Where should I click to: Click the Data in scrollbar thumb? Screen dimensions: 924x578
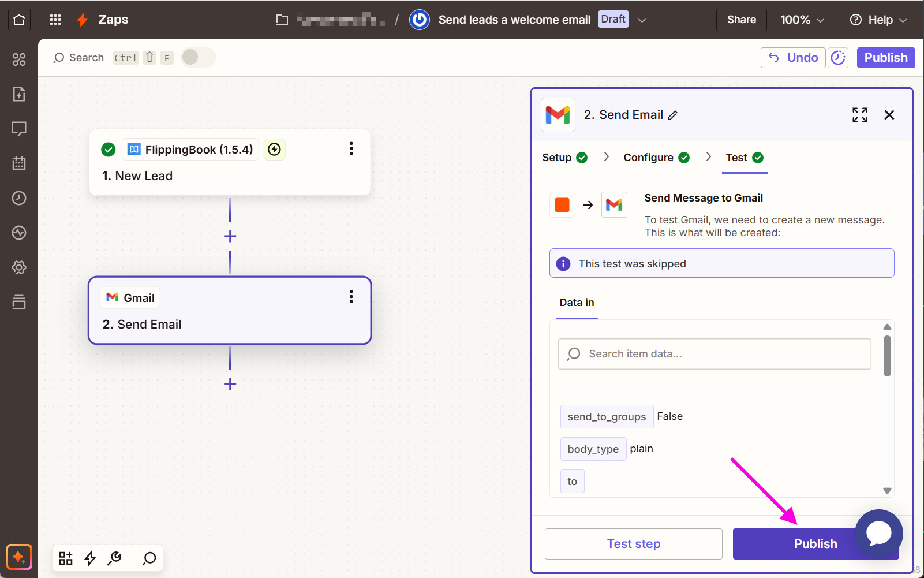coord(887,356)
